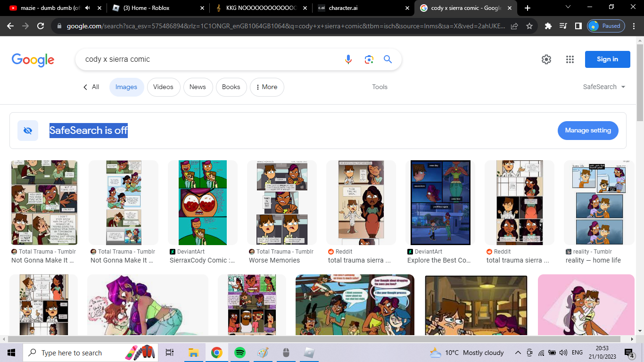
Task: Open Not Gonna Make It first Tumblr thumbnail
Action: 44,203
